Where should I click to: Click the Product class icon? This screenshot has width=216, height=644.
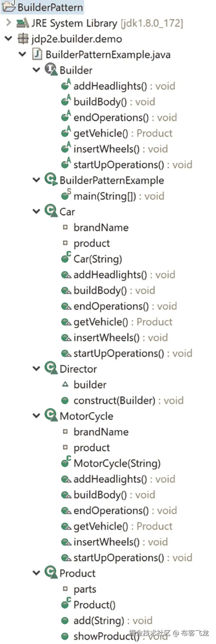pyautogui.click(x=50, y=573)
